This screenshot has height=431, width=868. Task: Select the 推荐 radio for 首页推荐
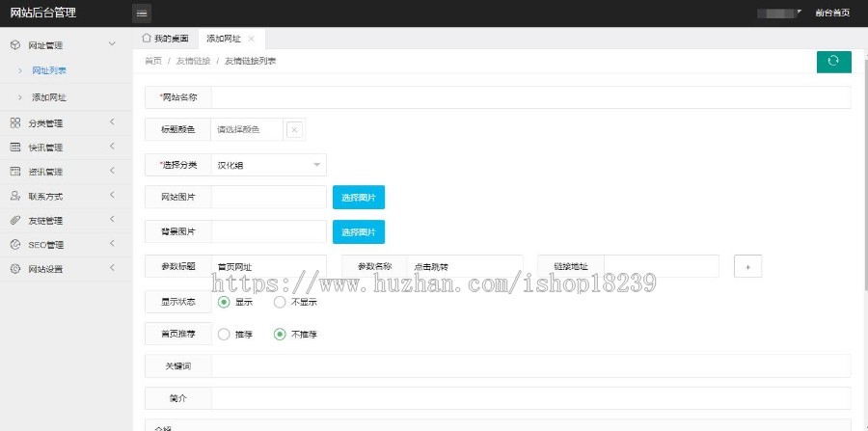[224, 335]
